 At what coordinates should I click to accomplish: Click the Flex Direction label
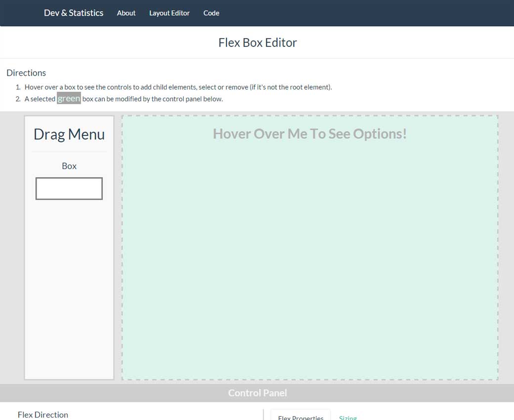[43, 415]
